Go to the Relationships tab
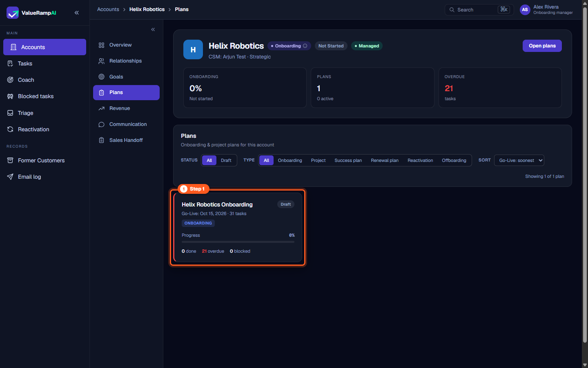The width and height of the screenshot is (588, 368). (x=126, y=61)
